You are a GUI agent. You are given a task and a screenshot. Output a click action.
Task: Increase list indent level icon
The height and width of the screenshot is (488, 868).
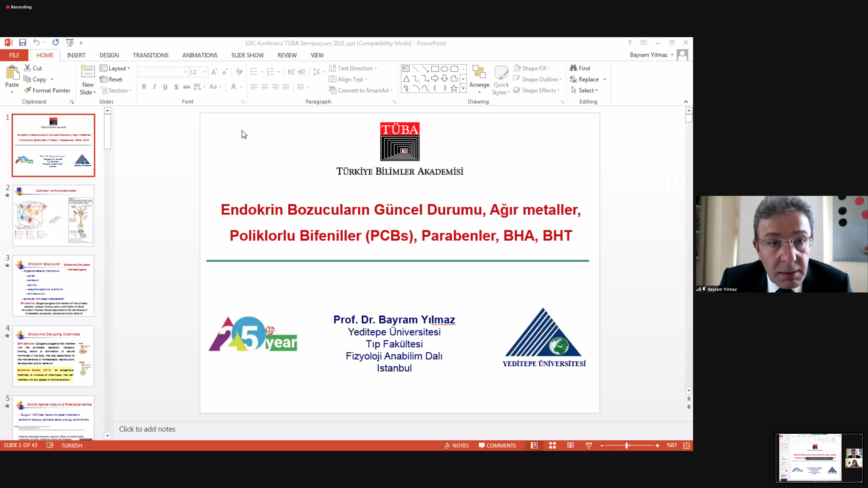coord(302,72)
